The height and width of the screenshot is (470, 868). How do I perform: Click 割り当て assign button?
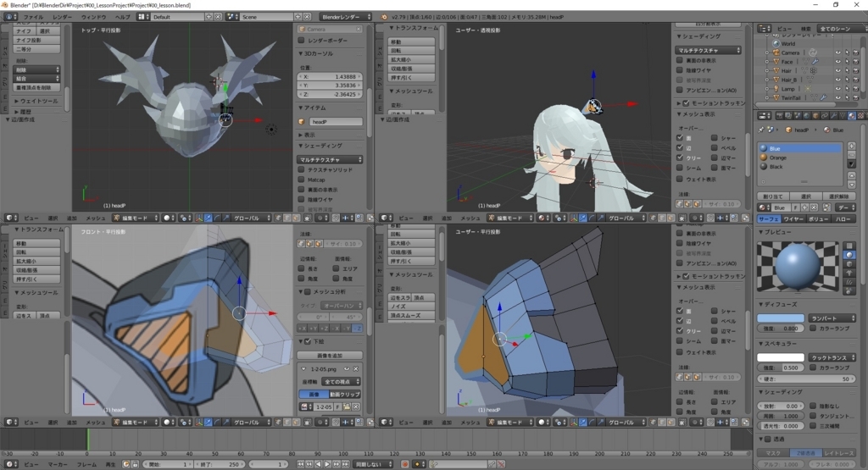[x=773, y=196]
